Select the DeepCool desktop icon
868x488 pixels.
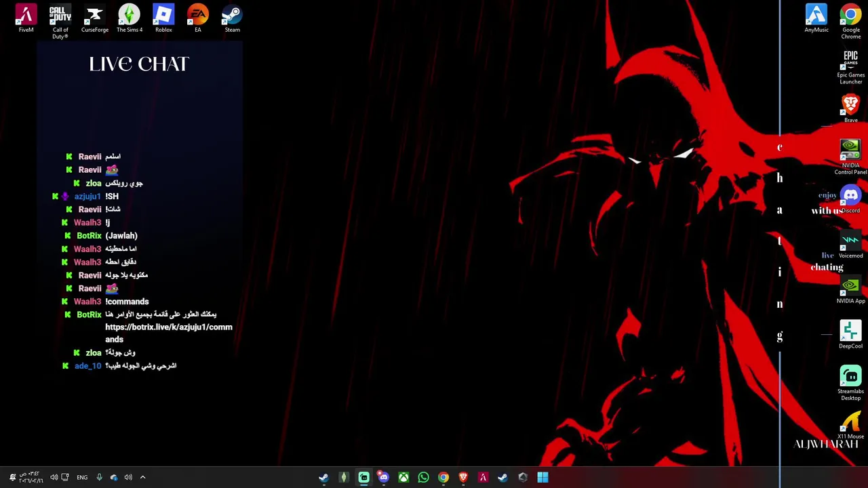[x=850, y=335]
